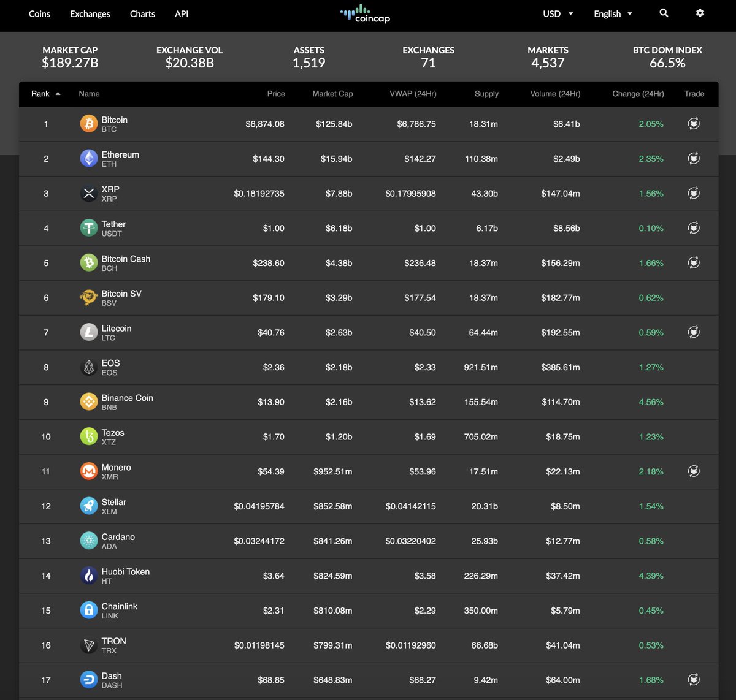Image resolution: width=736 pixels, height=700 pixels.
Task: Click the Stellar rocket logo icon
Action: (89, 506)
